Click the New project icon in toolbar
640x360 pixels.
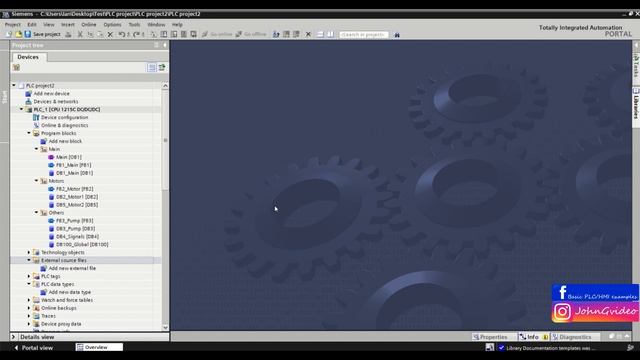[9, 34]
